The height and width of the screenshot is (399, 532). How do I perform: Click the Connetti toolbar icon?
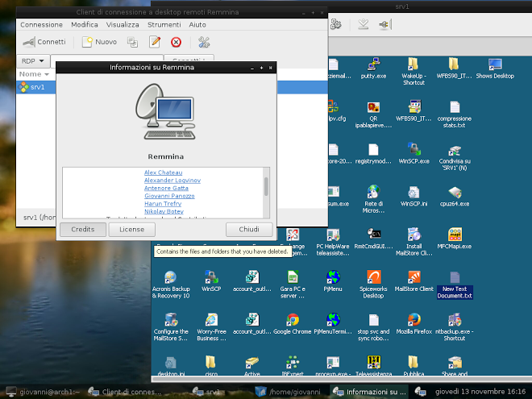coord(46,41)
